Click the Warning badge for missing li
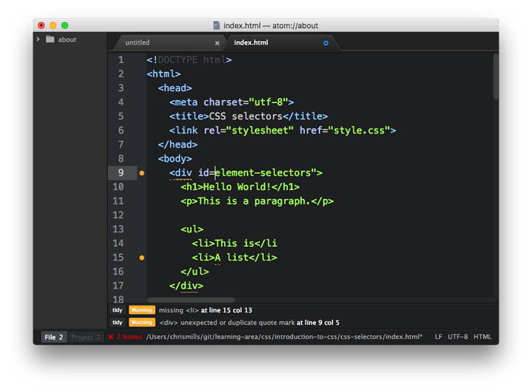 pos(142,310)
